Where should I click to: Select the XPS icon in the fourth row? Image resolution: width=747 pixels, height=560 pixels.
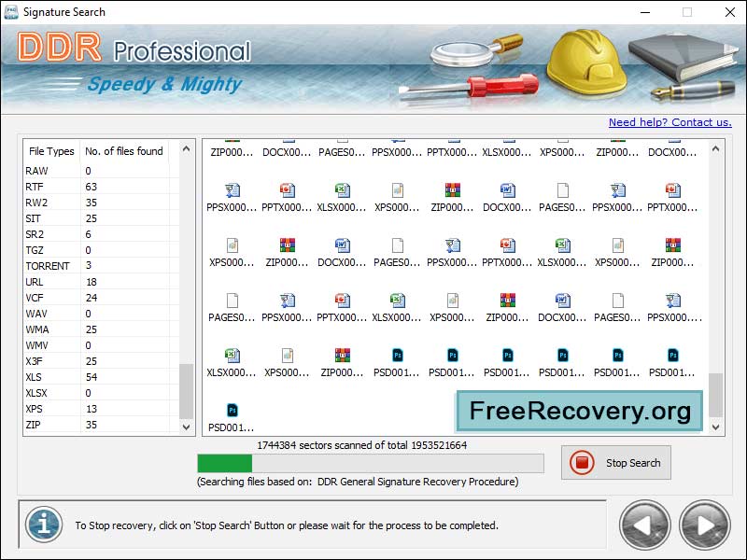click(453, 300)
